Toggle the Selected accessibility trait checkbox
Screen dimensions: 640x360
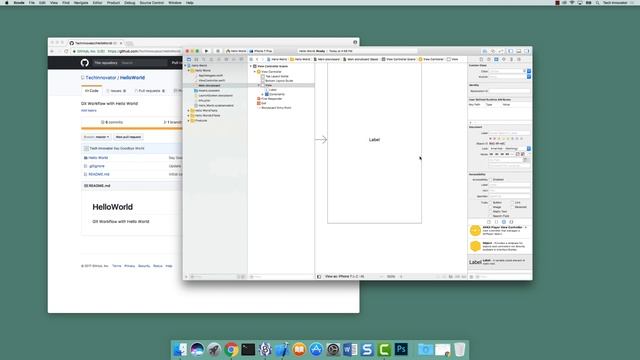(x=513, y=207)
